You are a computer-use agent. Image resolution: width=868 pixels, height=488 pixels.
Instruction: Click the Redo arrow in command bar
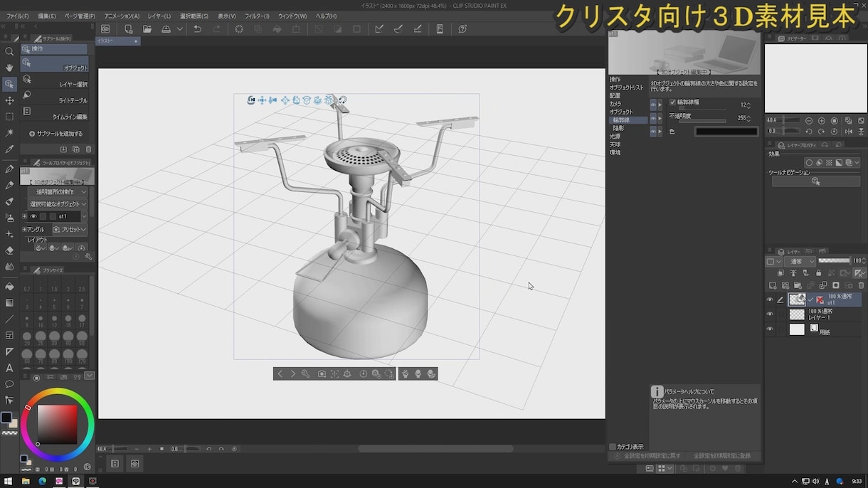tap(216, 29)
